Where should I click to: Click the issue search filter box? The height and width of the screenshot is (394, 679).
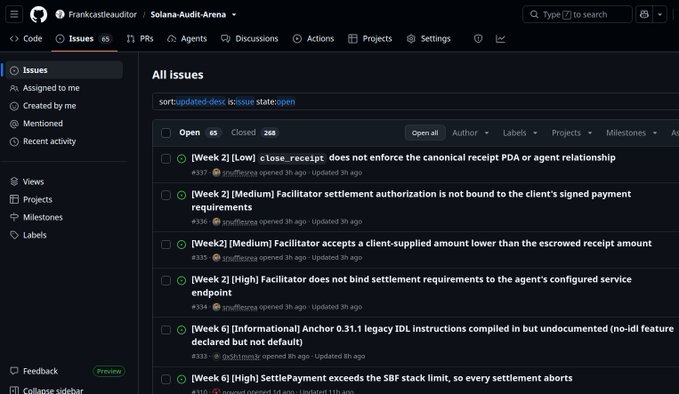pyautogui.click(x=416, y=102)
